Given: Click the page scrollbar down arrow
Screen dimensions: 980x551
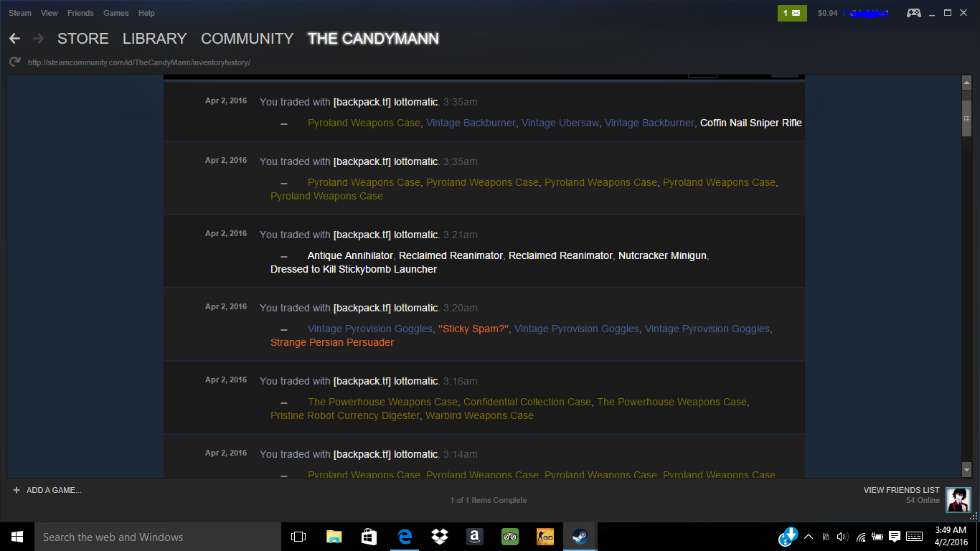Looking at the screenshot, I should [x=966, y=469].
